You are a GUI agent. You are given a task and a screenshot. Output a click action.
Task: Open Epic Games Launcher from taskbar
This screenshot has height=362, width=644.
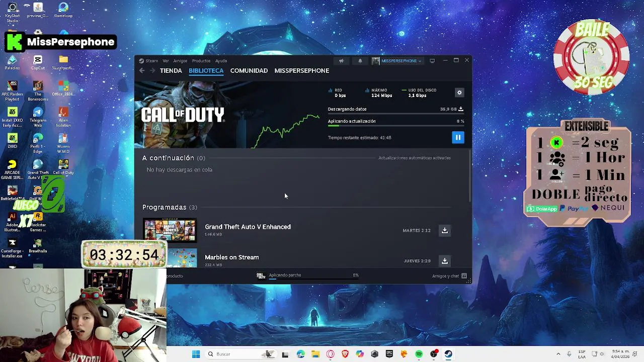389,354
